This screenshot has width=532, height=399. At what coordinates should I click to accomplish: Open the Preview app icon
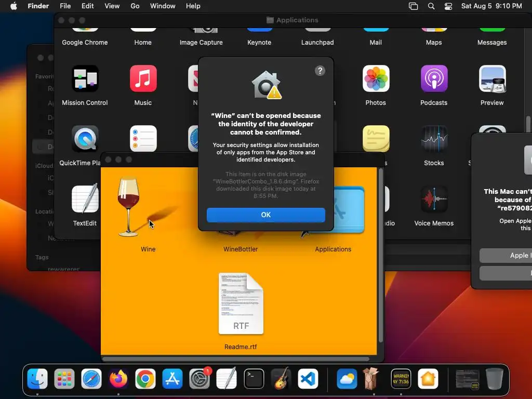492,79
